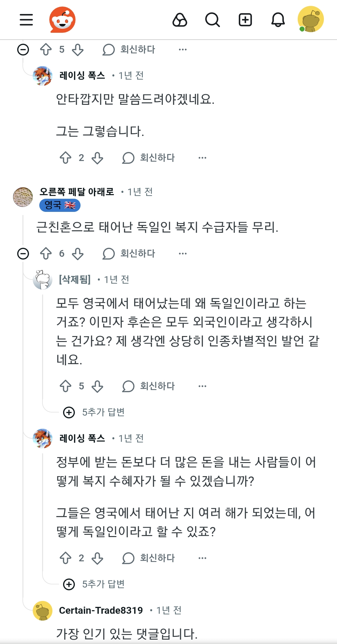Screen dimensions: 337x644
Task: Reply to the 오른쪽 페달 아래로 comment
Action: (x=129, y=253)
